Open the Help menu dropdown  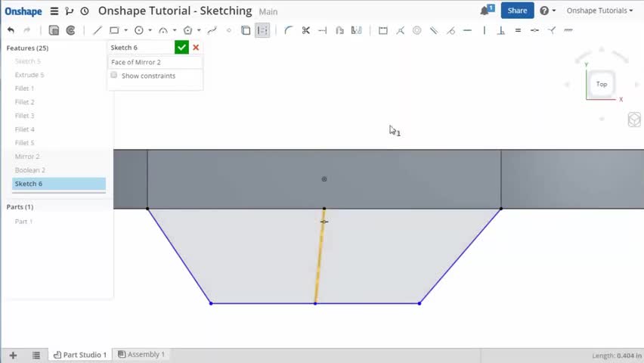[547, 11]
